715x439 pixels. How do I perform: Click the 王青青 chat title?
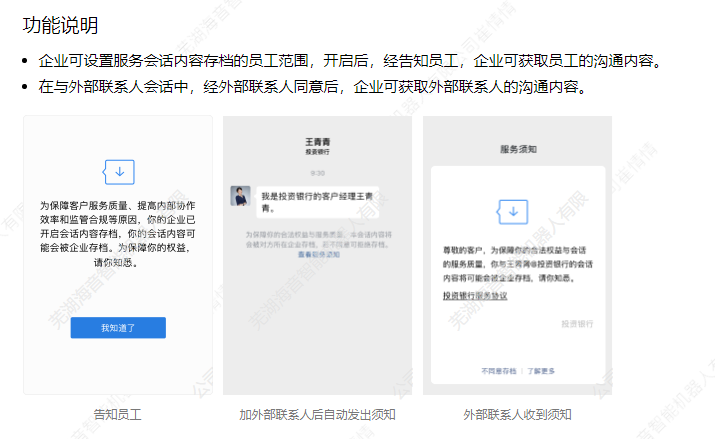317,142
